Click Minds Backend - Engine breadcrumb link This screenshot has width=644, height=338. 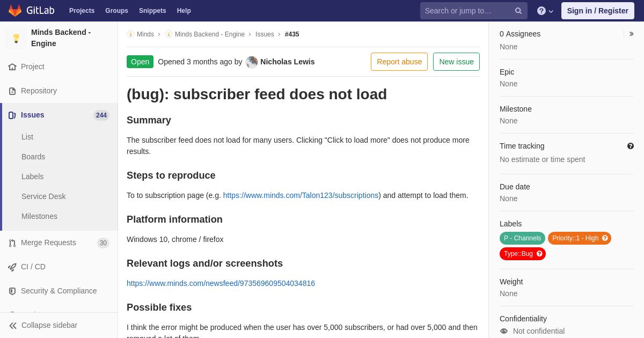(210, 34)
